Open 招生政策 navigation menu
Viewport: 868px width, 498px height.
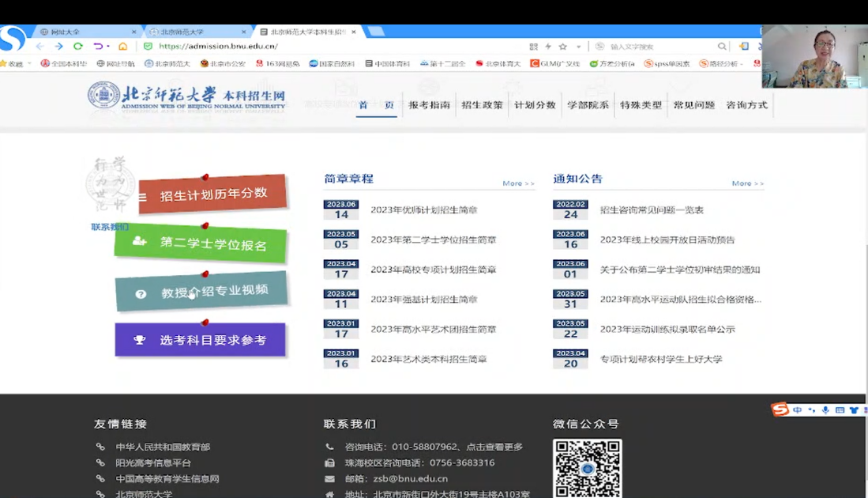tap(482, 104)
